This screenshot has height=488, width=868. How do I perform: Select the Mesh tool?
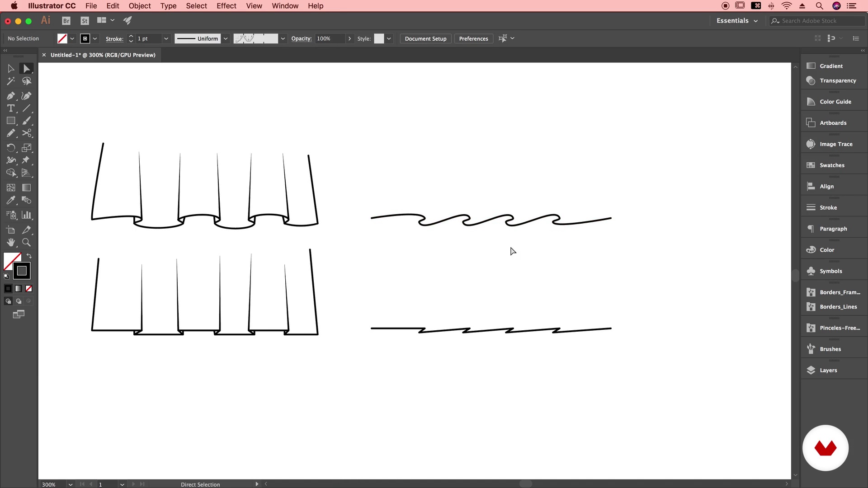11,188
